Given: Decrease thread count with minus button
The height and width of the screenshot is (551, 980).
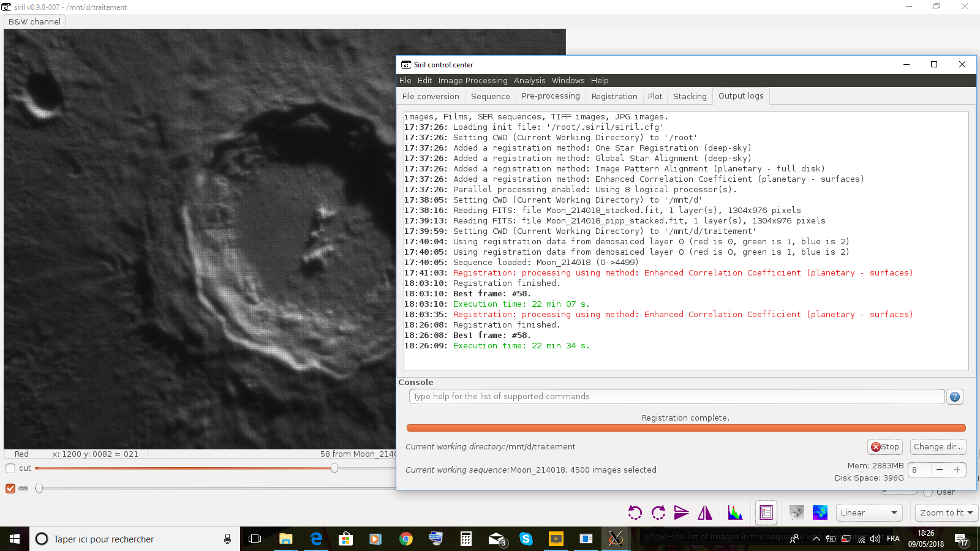Looking at the screenshot, I should [940, 470].
